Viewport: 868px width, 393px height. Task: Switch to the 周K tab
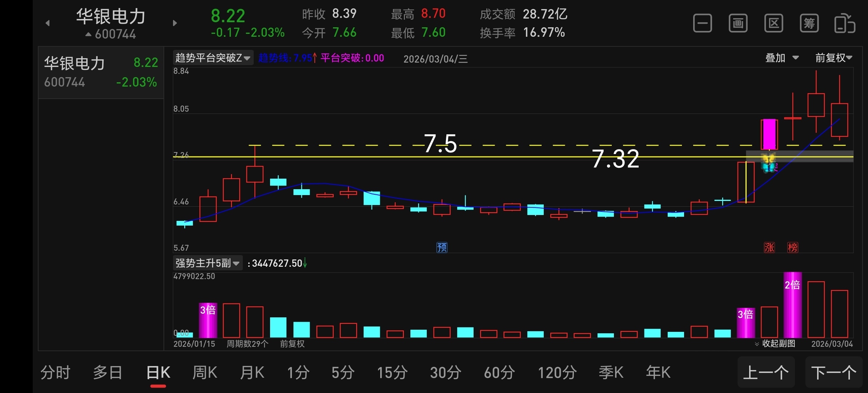point(205,373)
